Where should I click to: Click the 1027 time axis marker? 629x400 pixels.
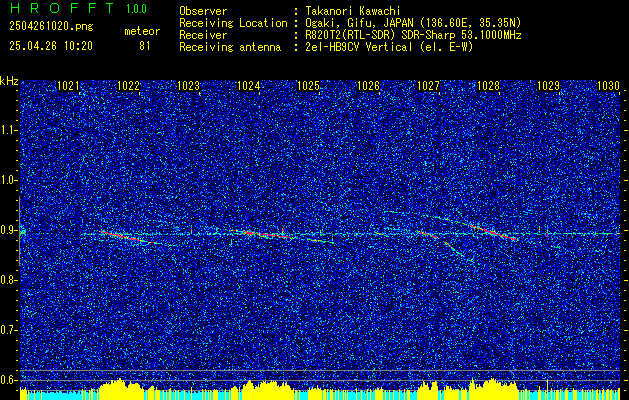click(428, 85)
